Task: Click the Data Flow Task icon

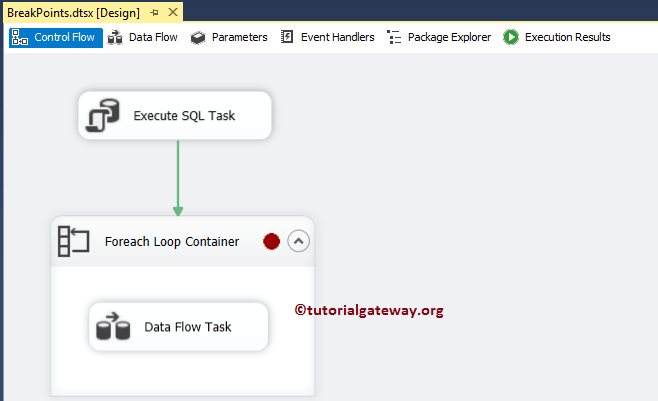Action: coord(113,327)
